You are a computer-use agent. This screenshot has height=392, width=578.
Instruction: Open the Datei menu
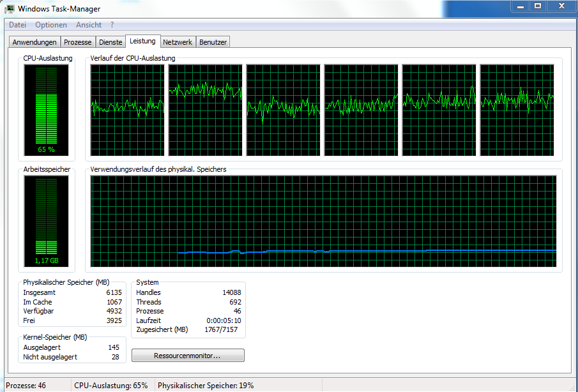17,25
